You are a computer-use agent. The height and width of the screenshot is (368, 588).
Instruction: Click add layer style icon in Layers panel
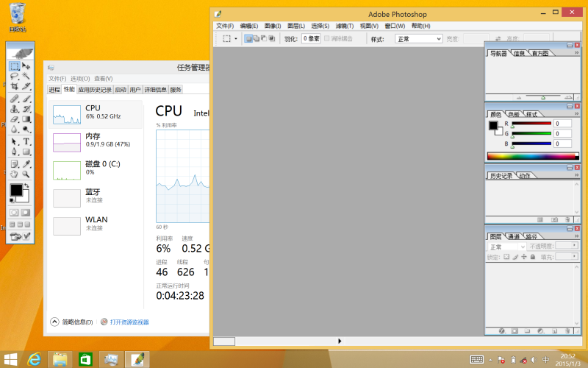pos(502,330)
